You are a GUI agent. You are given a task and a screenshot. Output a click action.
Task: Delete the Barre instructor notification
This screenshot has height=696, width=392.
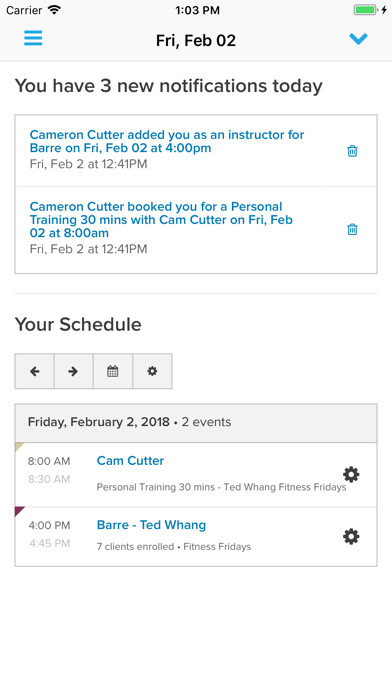(x=352, y=151)
